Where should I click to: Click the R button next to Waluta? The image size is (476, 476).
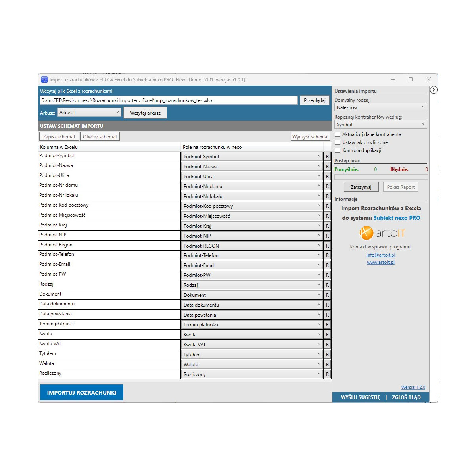(x=327, y=364)
